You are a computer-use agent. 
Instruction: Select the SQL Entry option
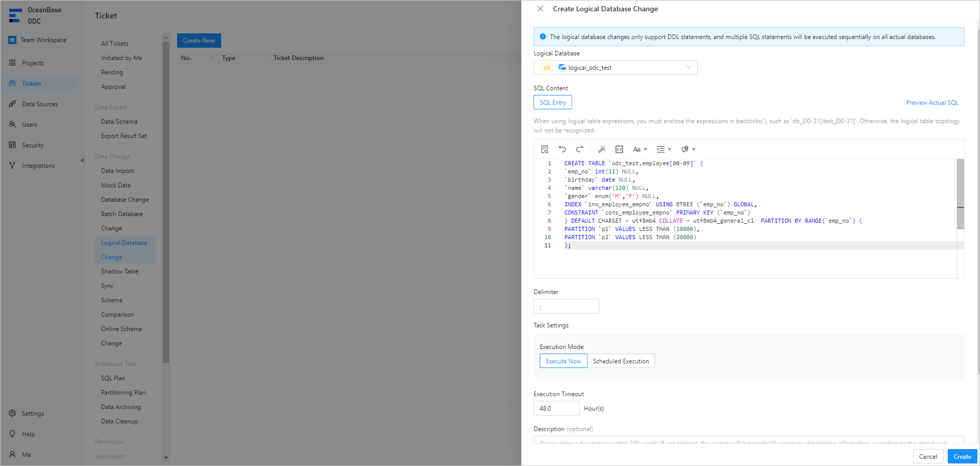553,103
